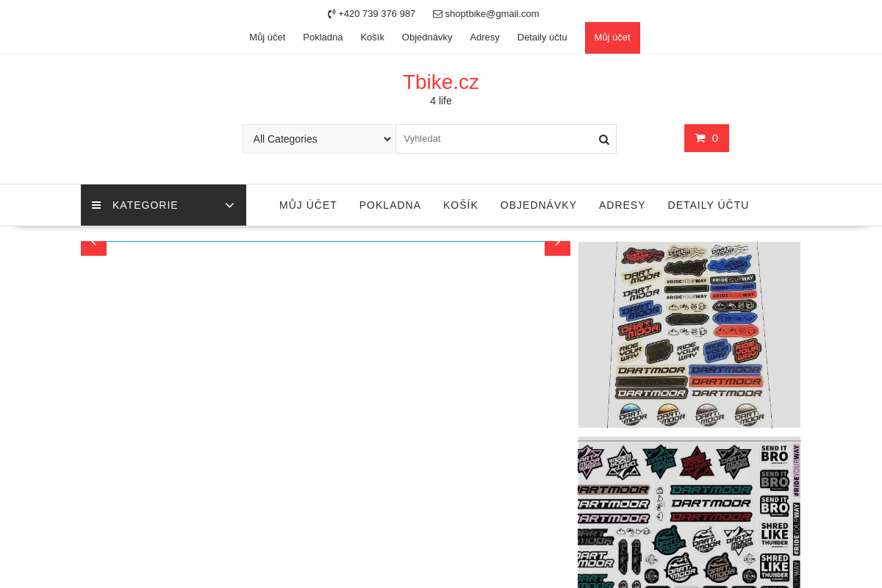882x588 pixels.
Task: Focus the Vyhledat search field
Action: point(497,139)
